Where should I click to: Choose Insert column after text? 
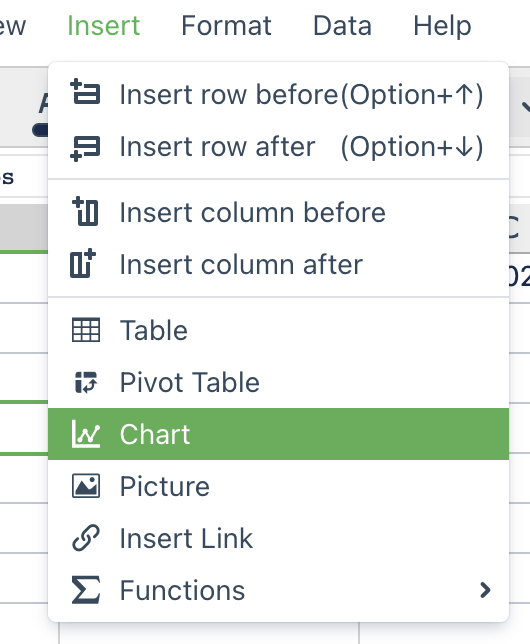pyautogui.click(x=241, y=264)
